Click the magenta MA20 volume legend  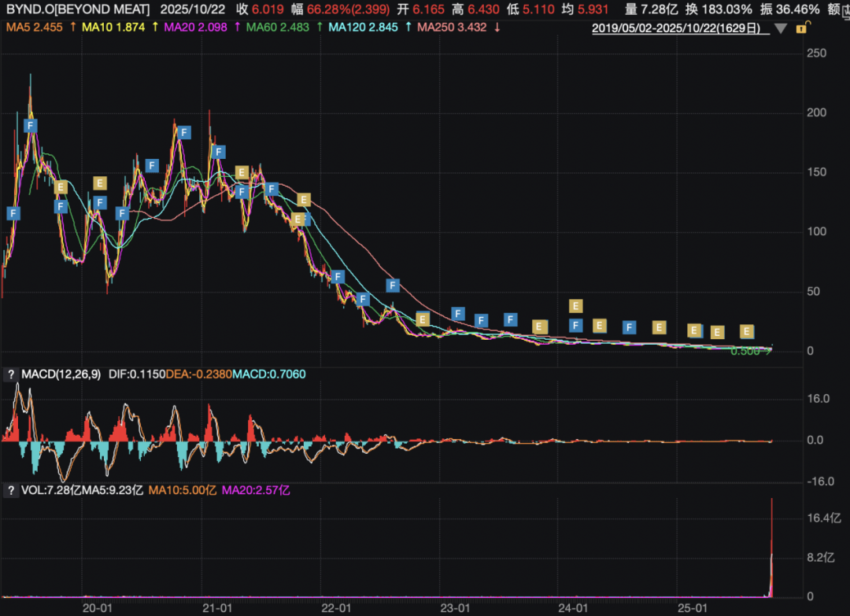click(x=256, y=490)
